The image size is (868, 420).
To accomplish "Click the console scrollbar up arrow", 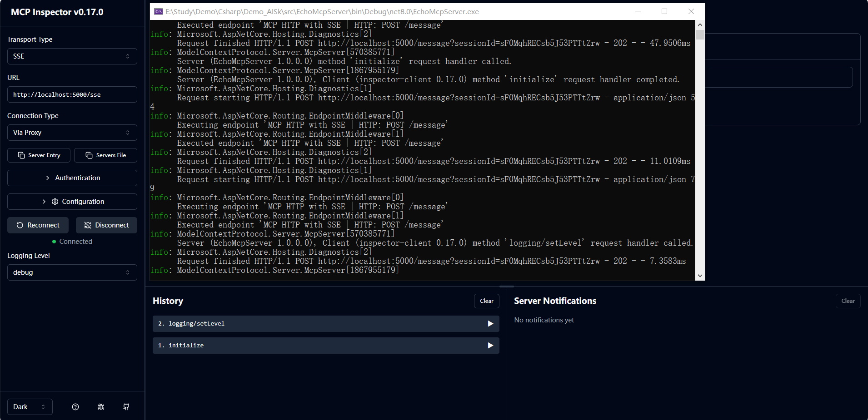I will [x=700, y=25].
